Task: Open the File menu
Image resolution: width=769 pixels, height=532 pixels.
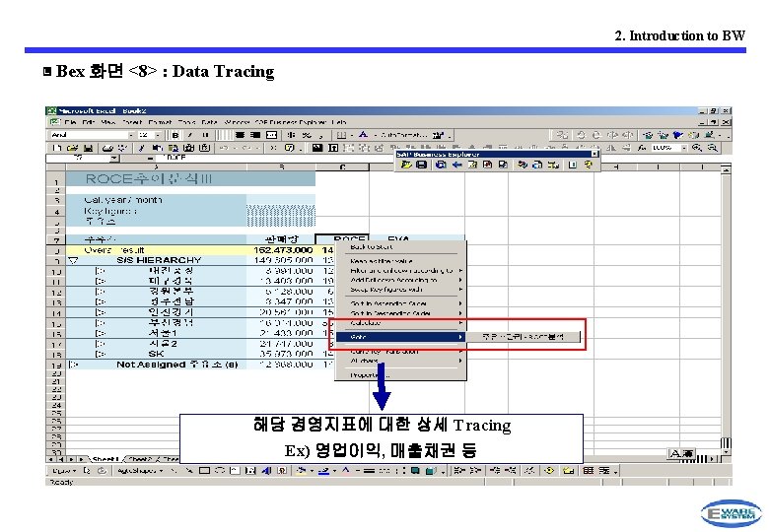Action: 70,122
